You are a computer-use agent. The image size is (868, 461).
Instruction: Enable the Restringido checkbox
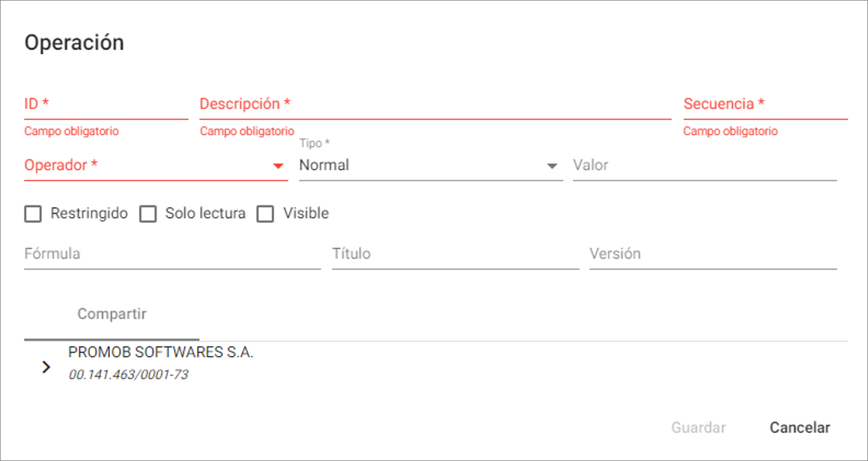(x=33, y=214)
